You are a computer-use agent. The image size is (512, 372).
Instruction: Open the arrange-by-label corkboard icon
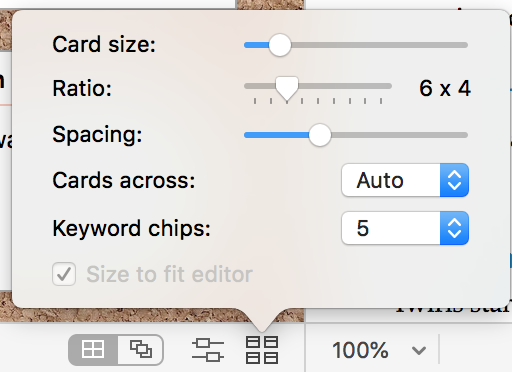click(x=208, y=350)
